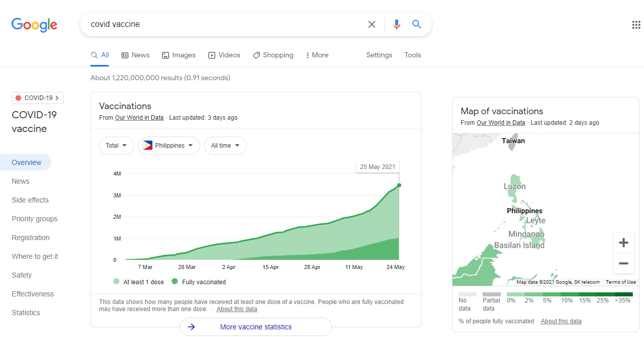Zoom out on the vaccinations map
The width and height of the screenshot is (644, 337).
point(623,263)
